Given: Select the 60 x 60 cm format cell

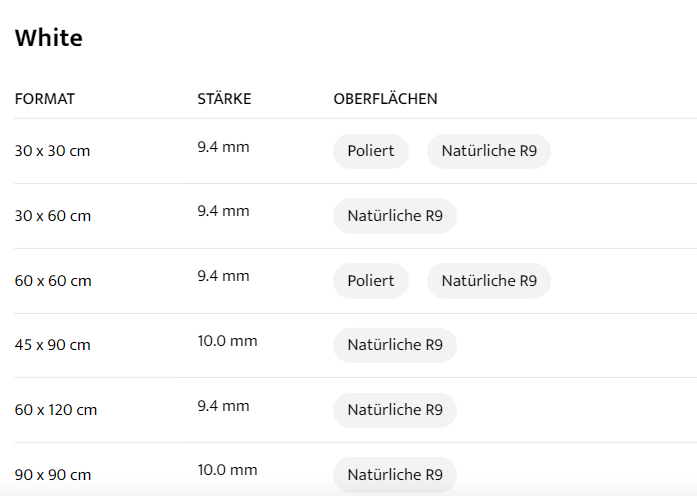Looking at the screenshot, I should tap(53, 281).
